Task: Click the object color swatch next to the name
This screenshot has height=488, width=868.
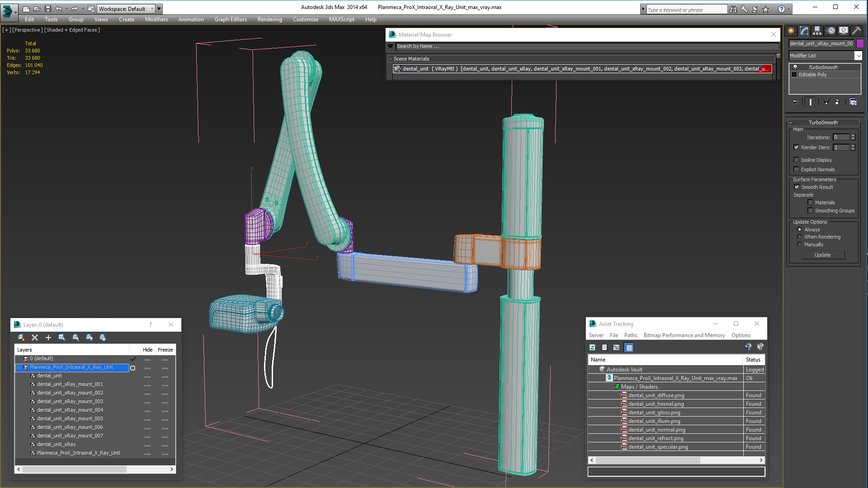Action: click(x=860, y=43)
